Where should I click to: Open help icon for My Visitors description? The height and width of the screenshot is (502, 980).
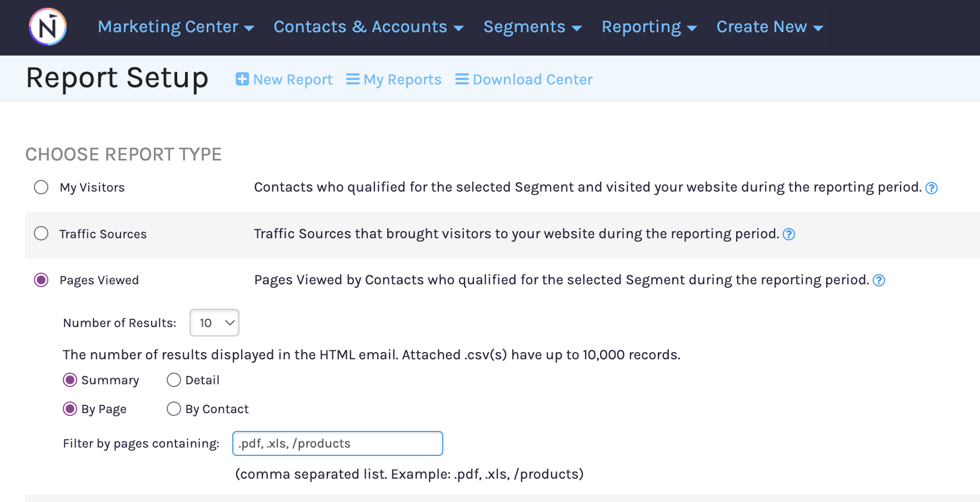[932, 188]
